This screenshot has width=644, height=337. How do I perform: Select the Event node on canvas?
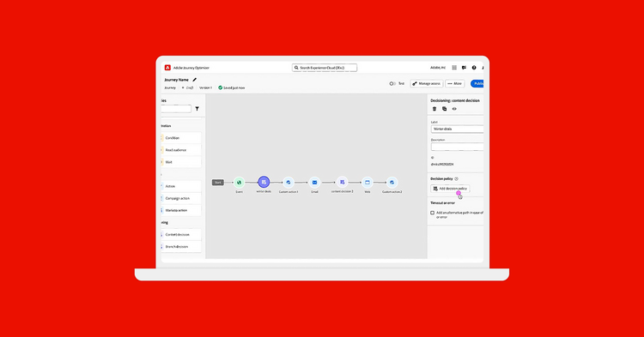[239, 183]
